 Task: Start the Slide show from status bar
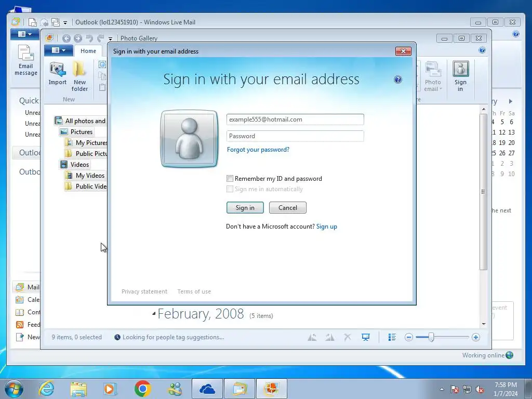(365, 337)
